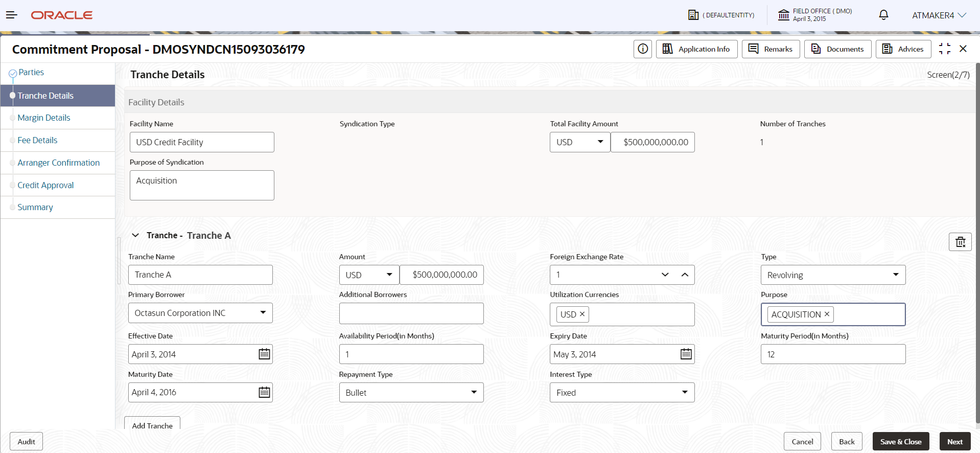This screenshot has width=980, height=453.
Task: Close the Commitment Proposal window
Action: click(x=963, y=49)
